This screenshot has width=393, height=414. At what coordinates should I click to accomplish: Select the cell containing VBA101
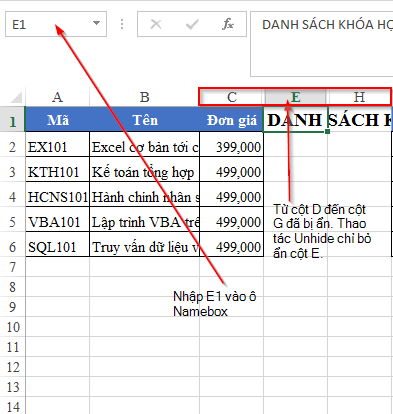pyautogui.click(x=58, y=220)
